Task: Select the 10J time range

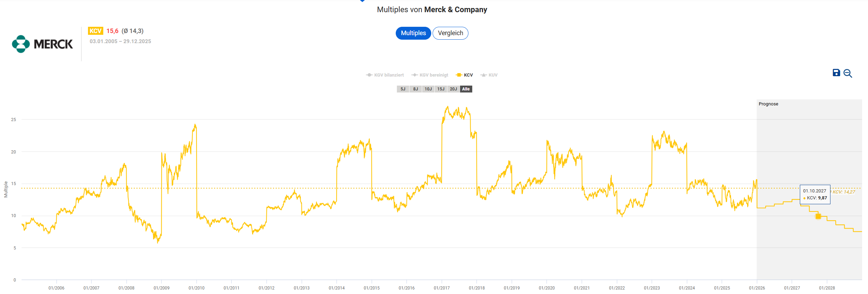Action: point(428,89)
